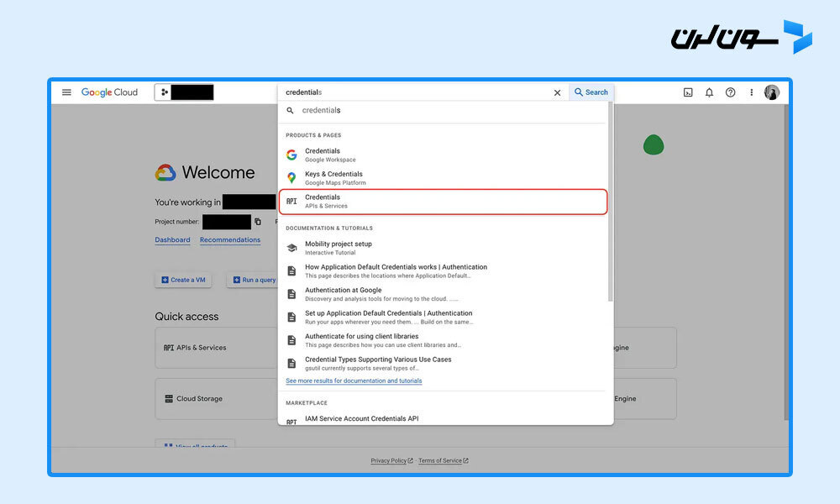This screenshot has height=504, width=840.
Task: Open the help question mark icon
Action: (x=730, y=92)
